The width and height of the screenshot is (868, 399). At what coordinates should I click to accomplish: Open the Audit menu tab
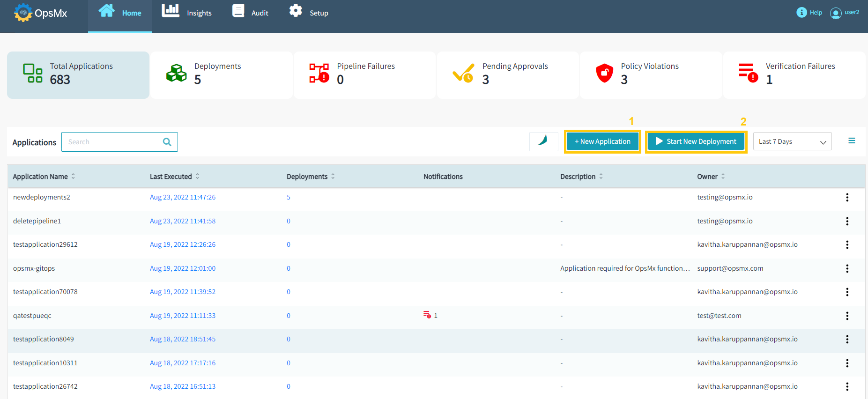[x=251, y=13]
